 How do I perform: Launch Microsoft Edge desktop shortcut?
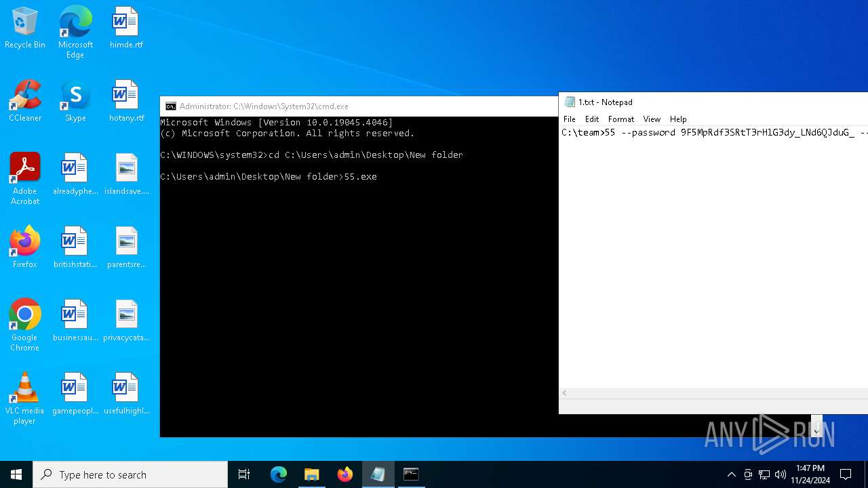[75, 33]
